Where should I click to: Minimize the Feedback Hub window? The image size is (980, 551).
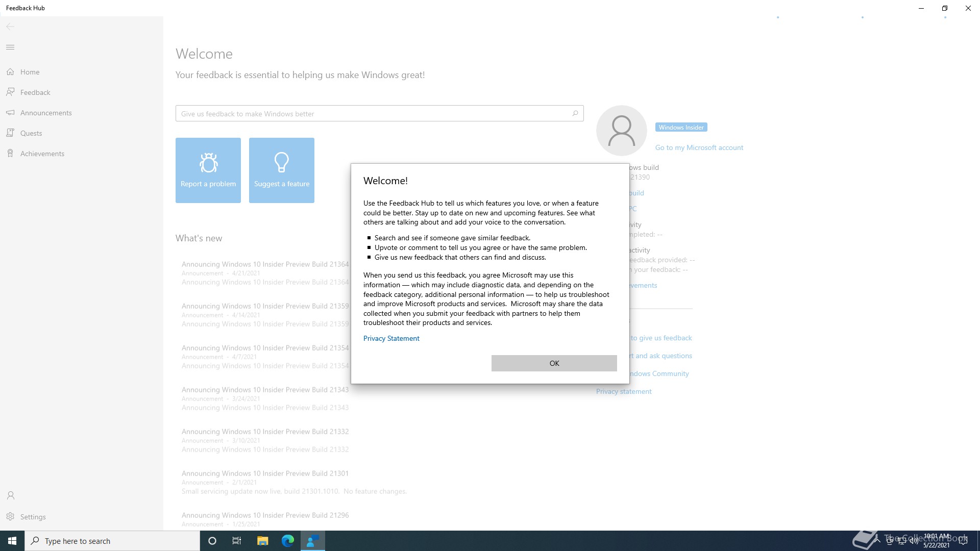click(x=921, y=8)
